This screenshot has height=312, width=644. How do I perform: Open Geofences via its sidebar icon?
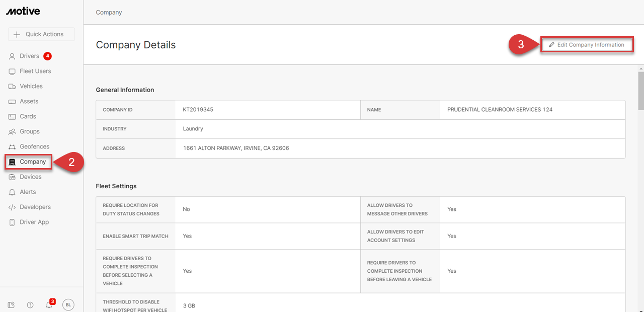(12, 147)
